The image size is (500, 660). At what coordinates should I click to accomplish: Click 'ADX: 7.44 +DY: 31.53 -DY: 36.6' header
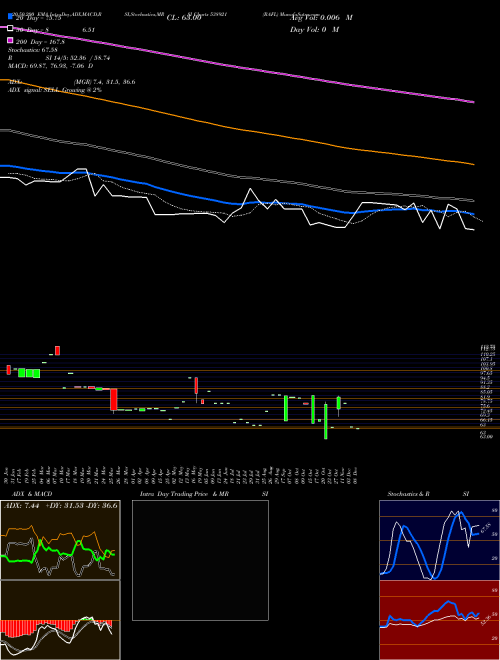coord(61,505)
